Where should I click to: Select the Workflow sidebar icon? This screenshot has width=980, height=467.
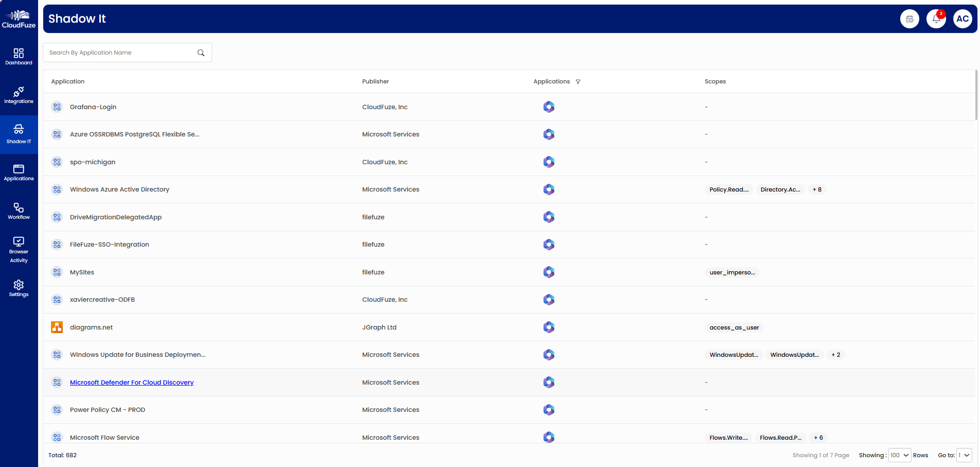[19, 211]
